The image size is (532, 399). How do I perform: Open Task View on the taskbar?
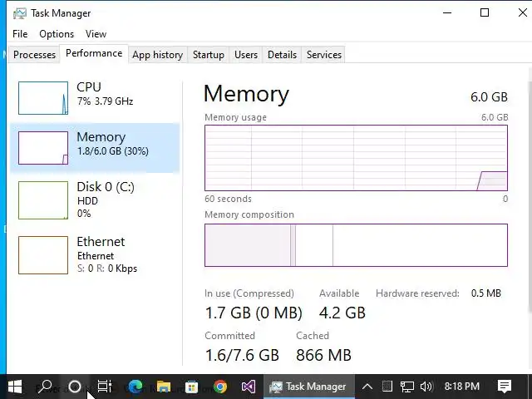[105, 387]
